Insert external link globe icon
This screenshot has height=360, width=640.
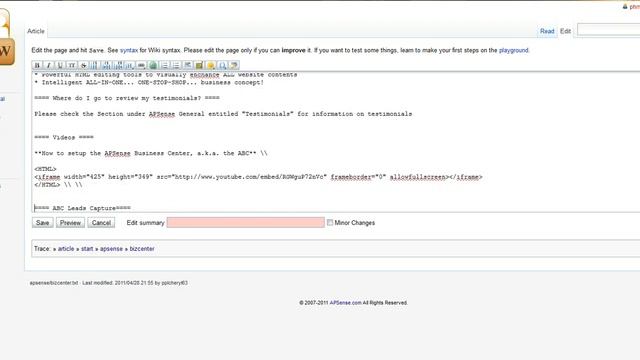click(x=153, y=65)
